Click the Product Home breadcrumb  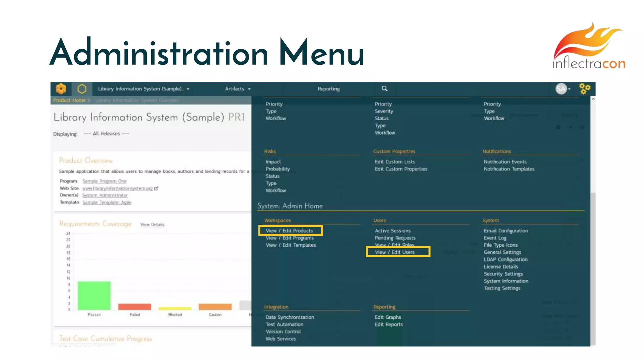pos(69,100)
